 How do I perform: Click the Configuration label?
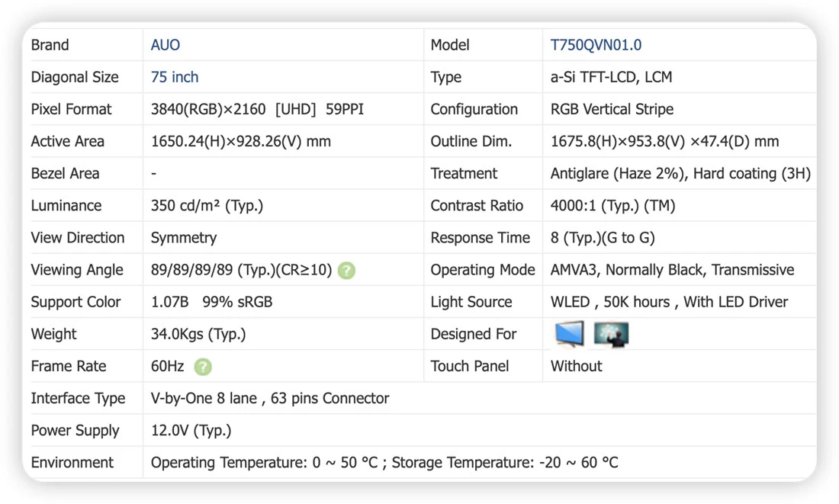[x=474, y=109]
